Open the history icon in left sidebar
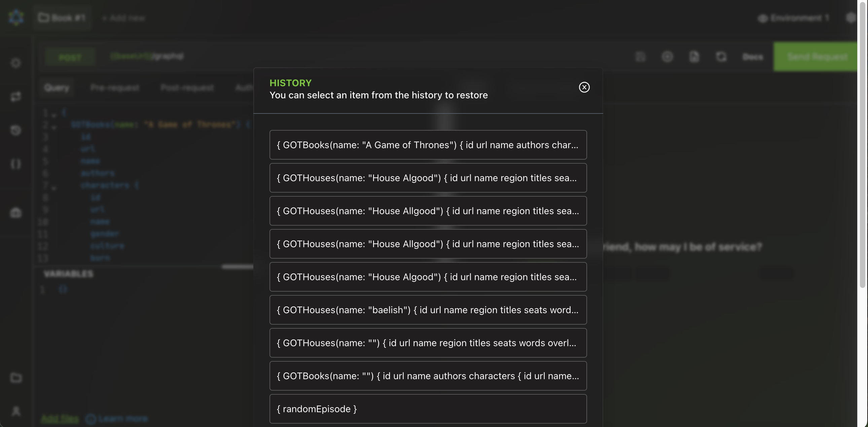The width and height of the screenshot is (868, 427). click(x=15, y=130)
